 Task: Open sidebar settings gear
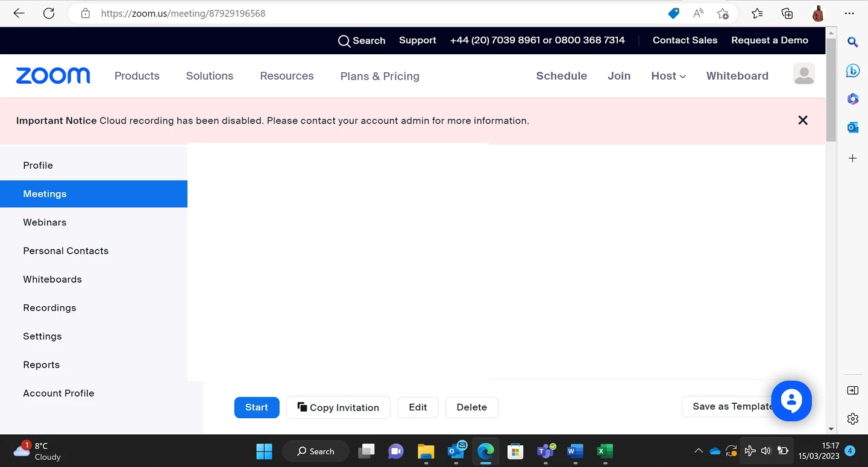tap(852, 419)
